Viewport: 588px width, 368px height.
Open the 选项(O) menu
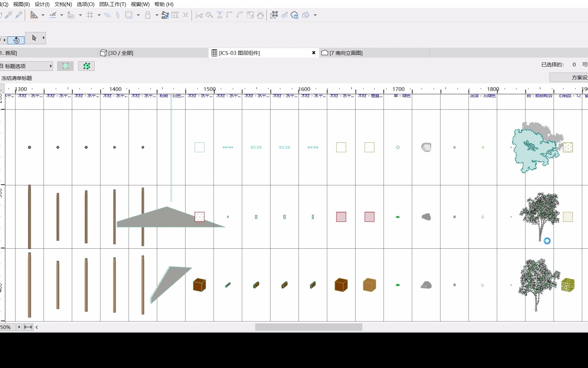(x=86, y=4)
